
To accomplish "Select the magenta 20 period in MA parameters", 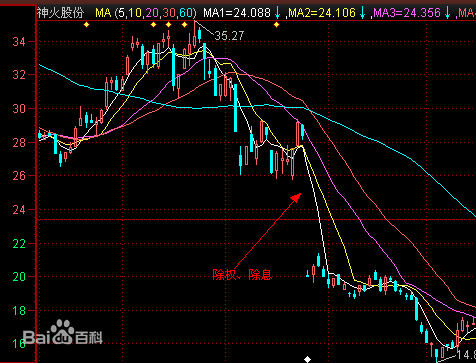I will [152, 13].
